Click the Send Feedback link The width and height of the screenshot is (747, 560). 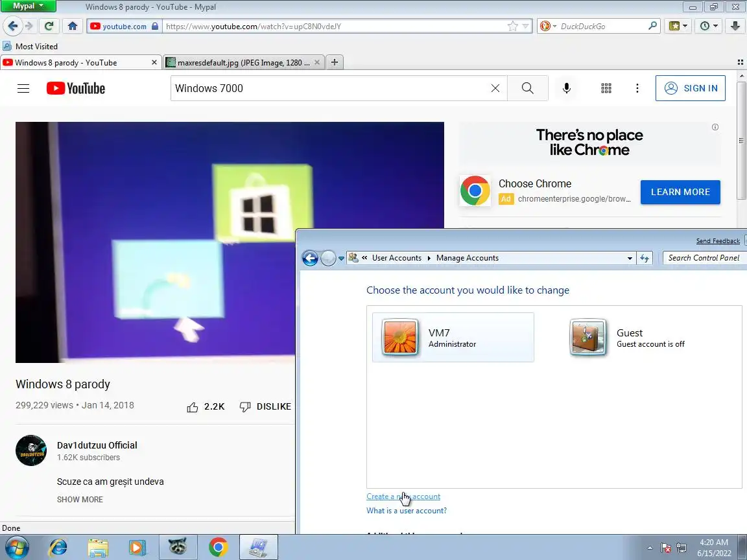click(718, 241)
